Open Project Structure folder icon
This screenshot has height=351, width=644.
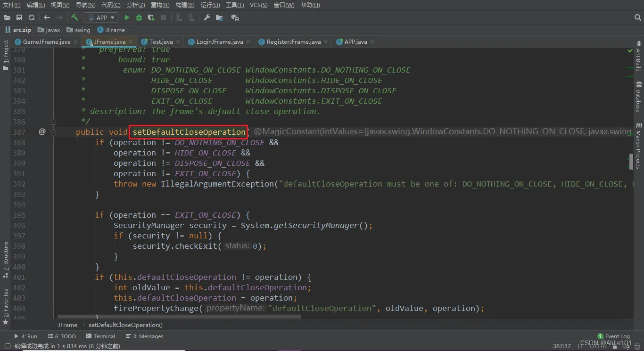point(219,17)
